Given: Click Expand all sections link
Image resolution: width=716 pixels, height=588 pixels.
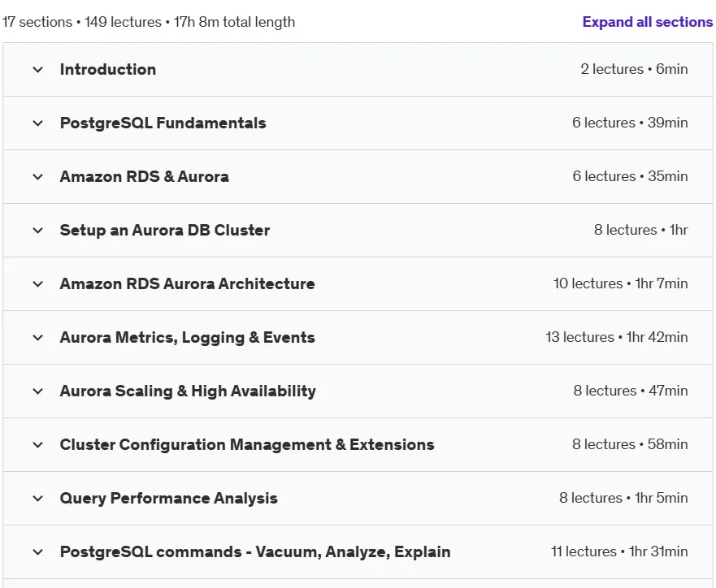Looking at the screenshot, I should pyautogui.click(x=648, y=22).
